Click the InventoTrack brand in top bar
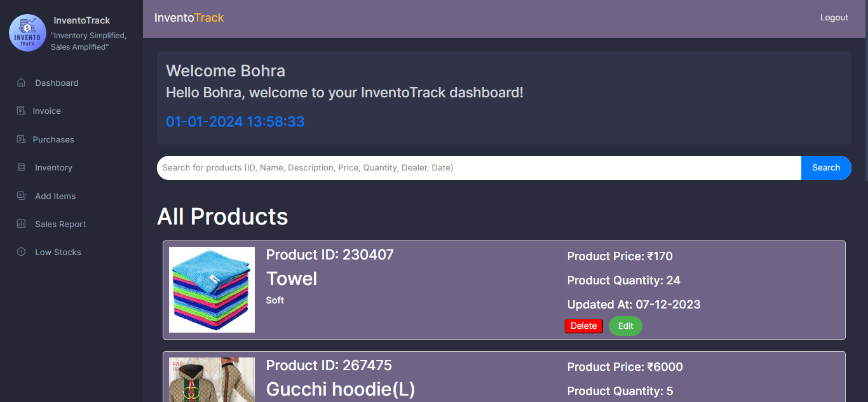Image resolution: width=868 pixels, height=402 pixels. (189, 18)
